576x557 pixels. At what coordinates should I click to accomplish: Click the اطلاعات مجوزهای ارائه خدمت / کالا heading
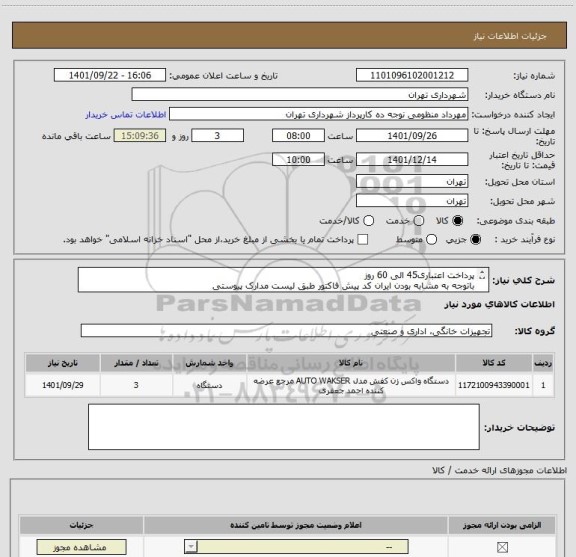[499, 470]
